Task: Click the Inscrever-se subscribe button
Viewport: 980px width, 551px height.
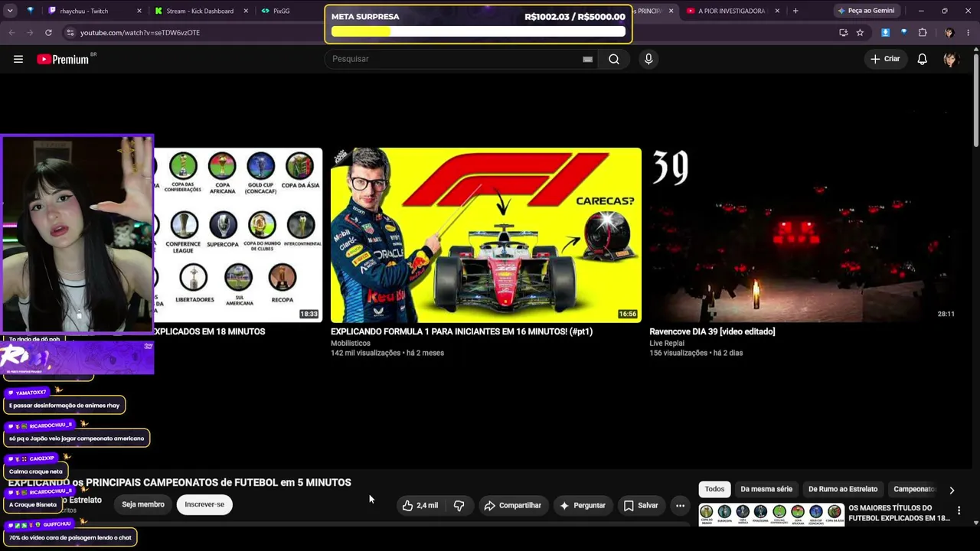Action: [204, 504]
